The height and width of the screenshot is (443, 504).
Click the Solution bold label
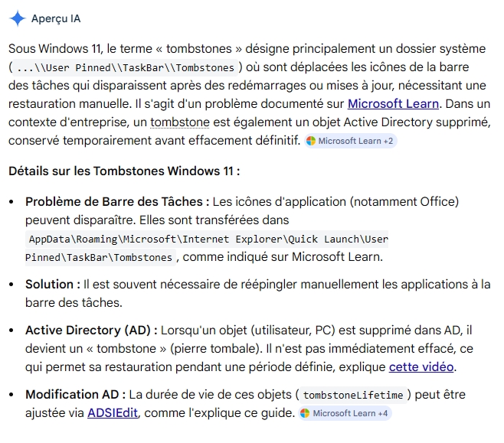point(53,285)
